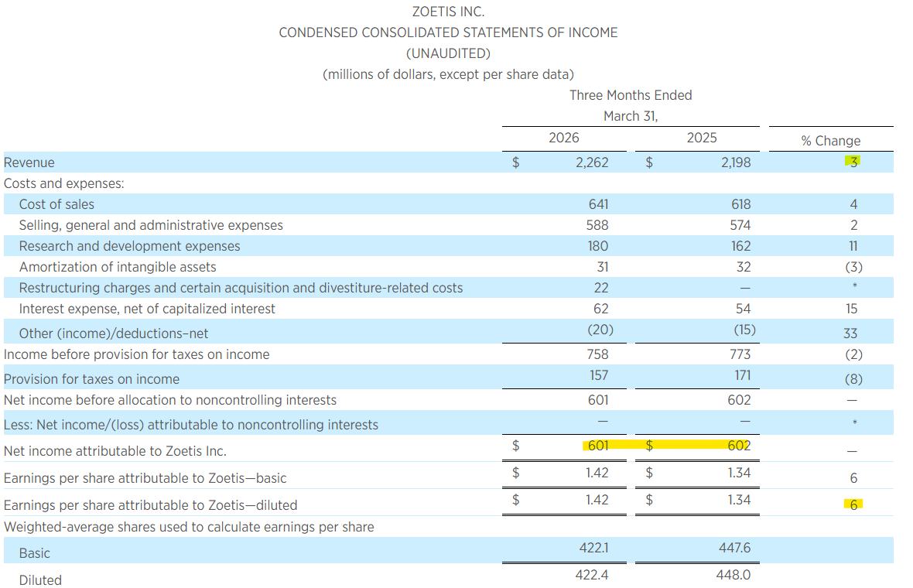Click the tax provision value 171

(743, 375)
